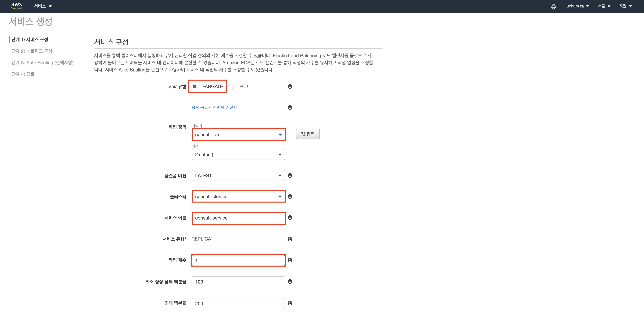Click the AWS logo home icon
This screenshot has height=313, width=644.
[16, 6]
